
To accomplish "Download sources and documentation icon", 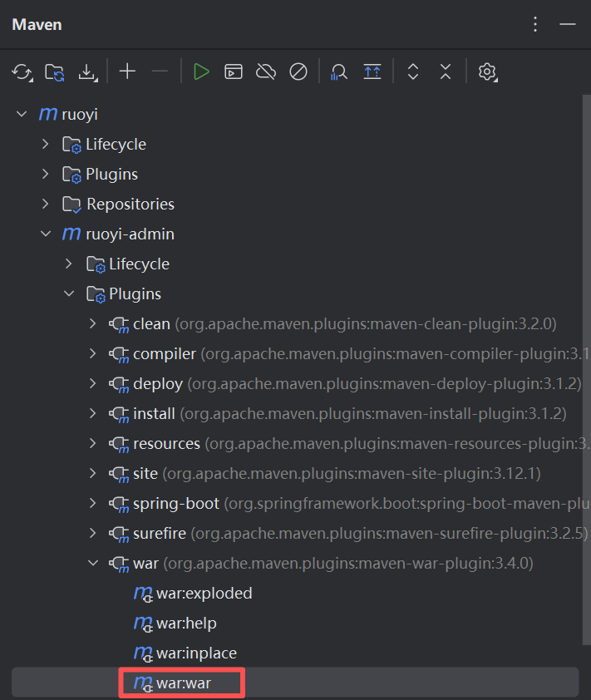I will pos(87,71).
